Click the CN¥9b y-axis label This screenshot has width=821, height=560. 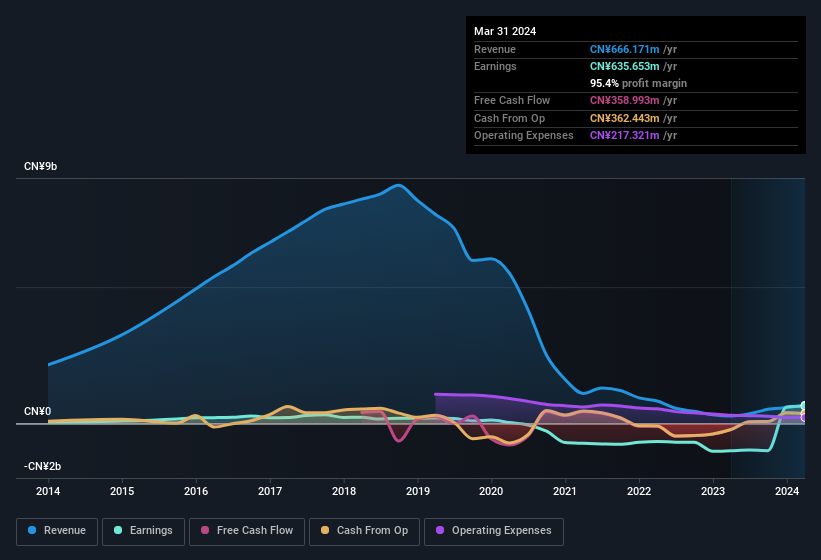tap(41, 166)
